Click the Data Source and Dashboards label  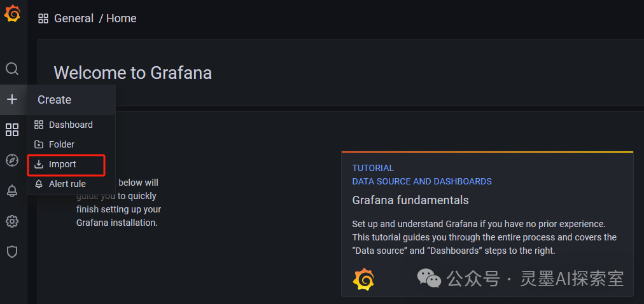(422, 181)
